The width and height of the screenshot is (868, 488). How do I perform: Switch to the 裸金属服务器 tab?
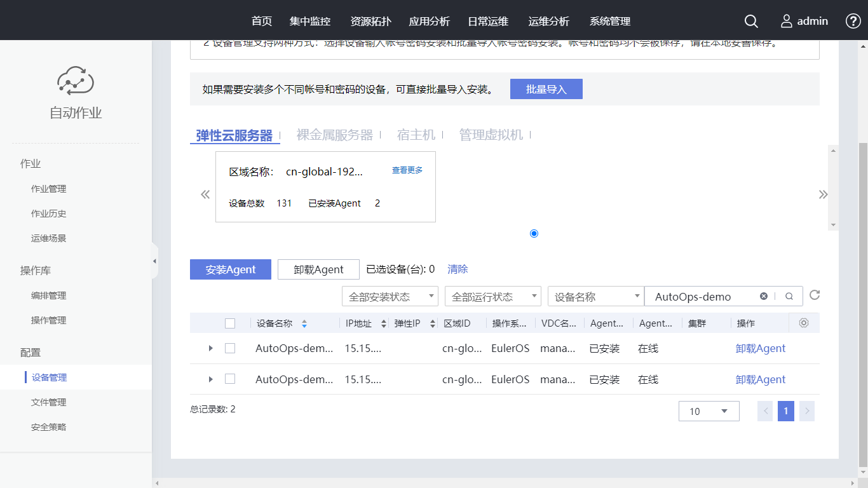click(335, 135)
